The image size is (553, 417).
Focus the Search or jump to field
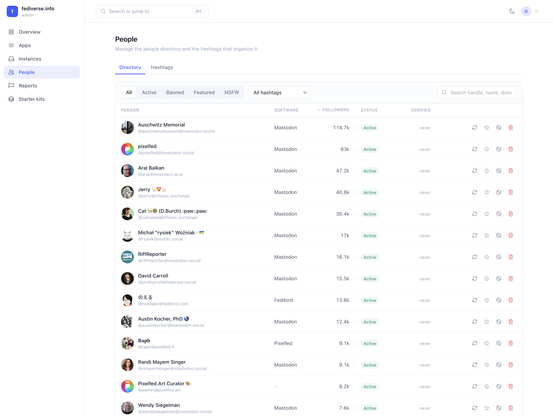(152, 11)
